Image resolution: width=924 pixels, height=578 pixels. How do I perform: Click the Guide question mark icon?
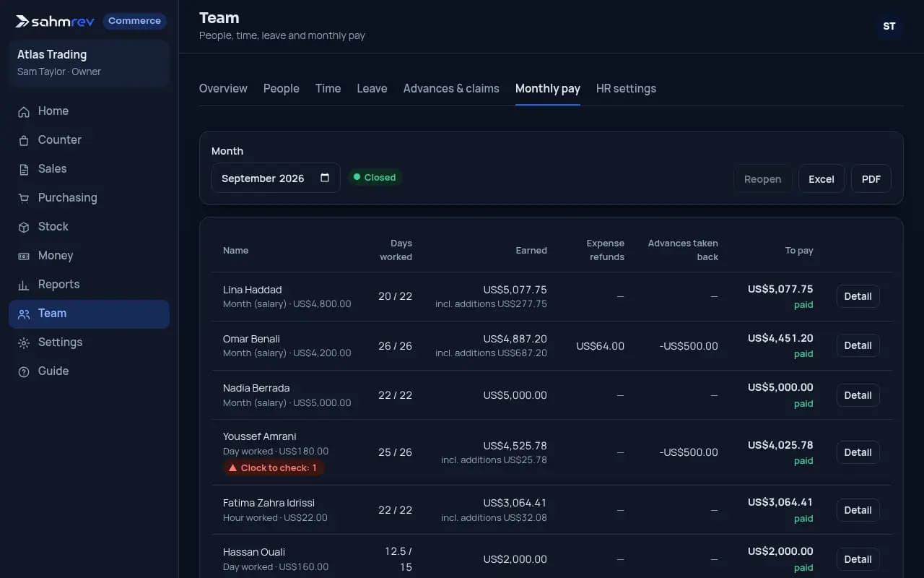(24, 371)
